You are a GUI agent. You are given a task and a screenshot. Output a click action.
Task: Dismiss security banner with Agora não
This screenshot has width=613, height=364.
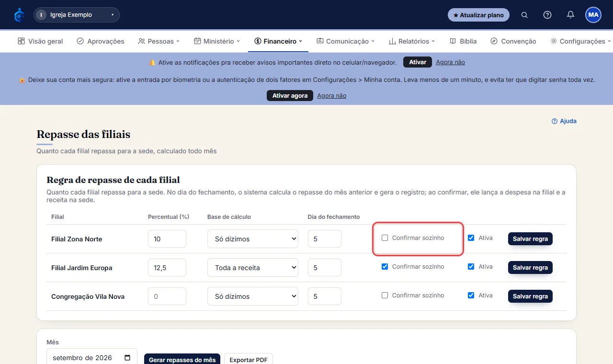331,96
